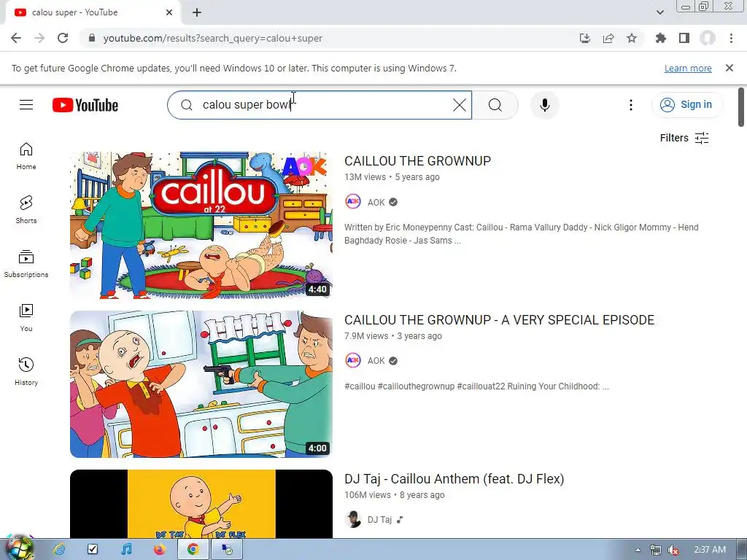The width and height of the screenshot is (747, 560).
Task: Click AOK avatar under second video
Action: pos(353,360)
